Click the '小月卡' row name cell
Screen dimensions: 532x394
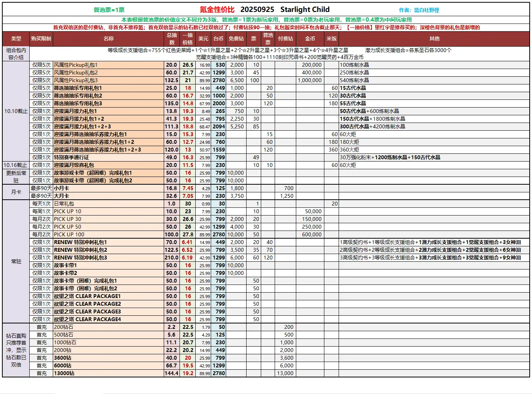[x=62, y=188]
